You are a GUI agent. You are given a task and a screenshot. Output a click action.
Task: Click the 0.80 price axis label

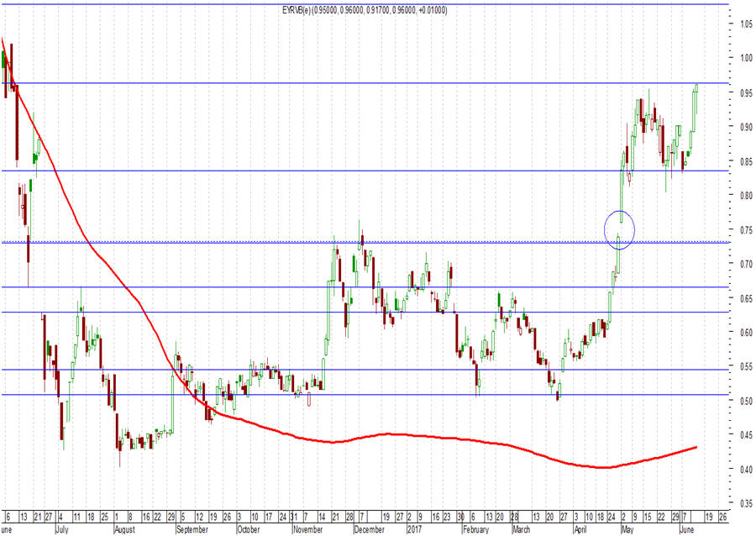[x=746, y=195]
